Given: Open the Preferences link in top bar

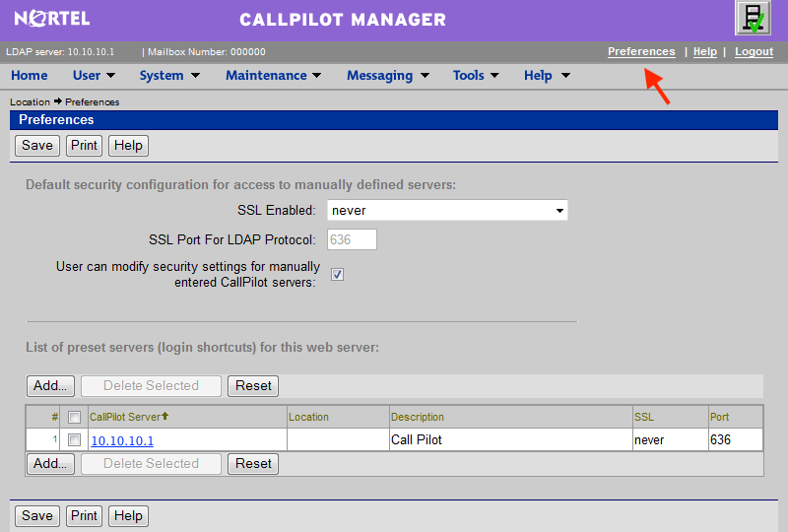Looking at the screenshot, I should pos(641,51).
